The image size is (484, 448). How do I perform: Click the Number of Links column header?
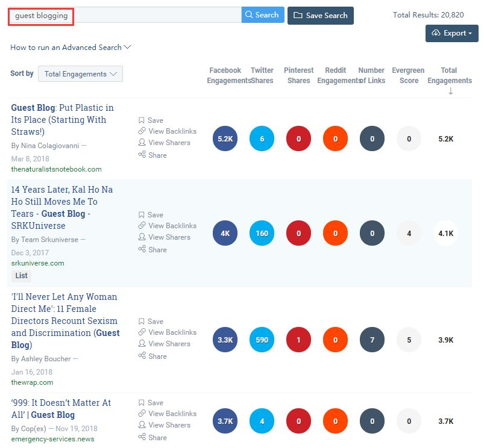[x=372, y=75]
